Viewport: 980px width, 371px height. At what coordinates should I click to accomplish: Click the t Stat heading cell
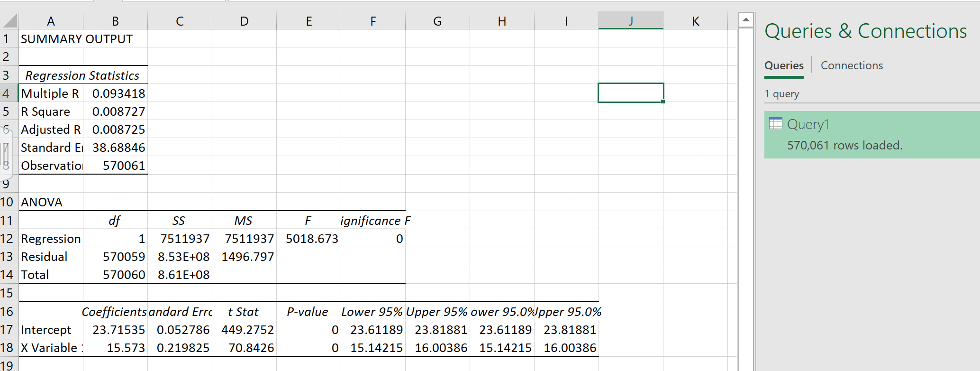coord(245,311)
